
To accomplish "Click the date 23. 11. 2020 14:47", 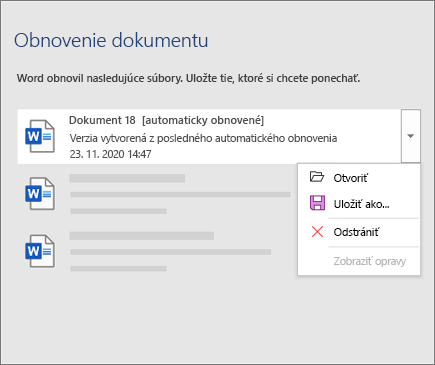I will [110, 154].
